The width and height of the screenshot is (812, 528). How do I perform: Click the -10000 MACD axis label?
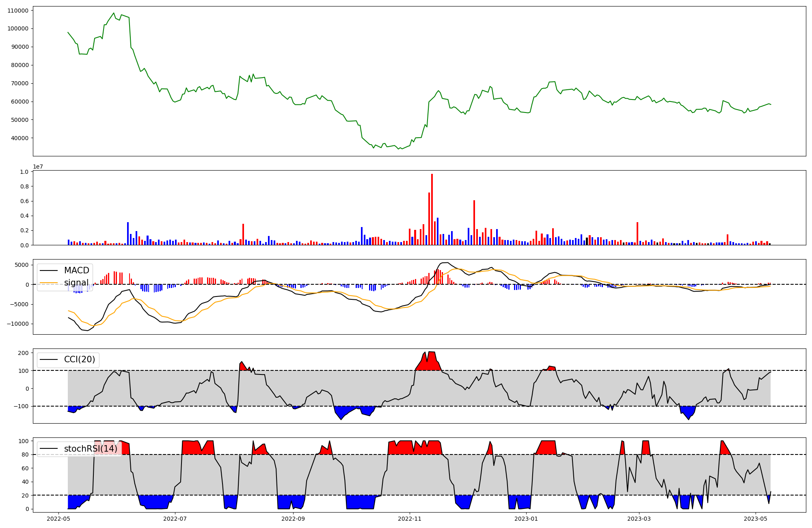point(17,324)
